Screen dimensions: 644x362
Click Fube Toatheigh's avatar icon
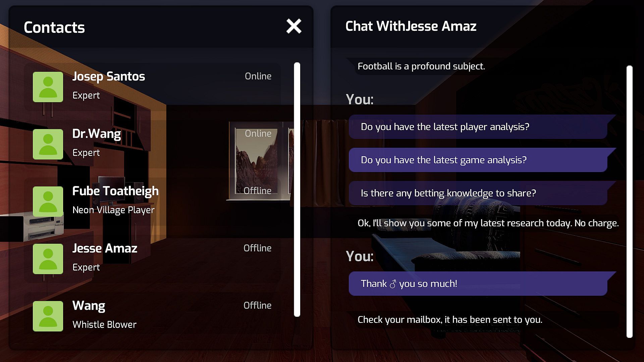(x=48, y=201)
